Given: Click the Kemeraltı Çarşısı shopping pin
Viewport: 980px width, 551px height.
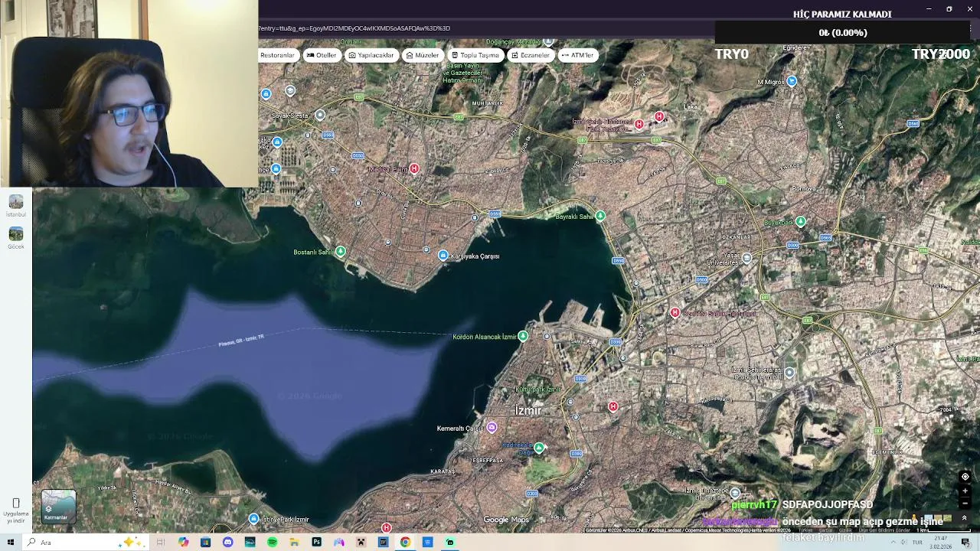Looking at the screenshot, I should click(492, 427).
